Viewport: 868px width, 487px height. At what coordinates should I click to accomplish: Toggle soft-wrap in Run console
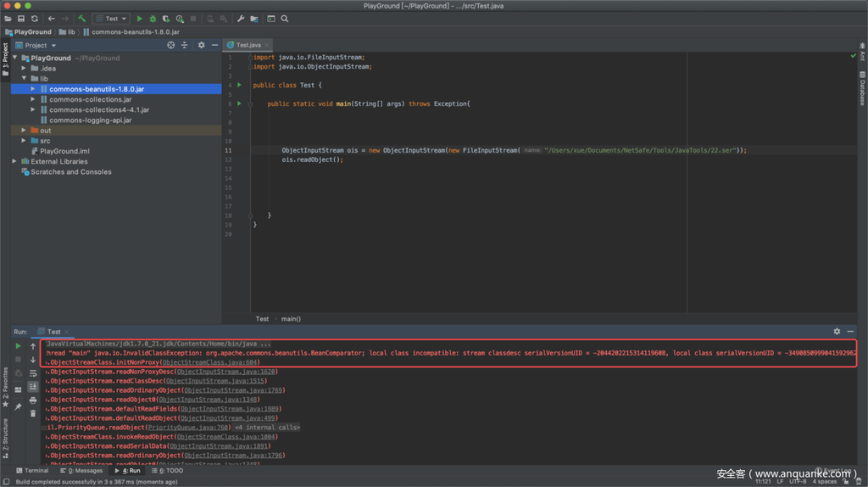[33, 373]
